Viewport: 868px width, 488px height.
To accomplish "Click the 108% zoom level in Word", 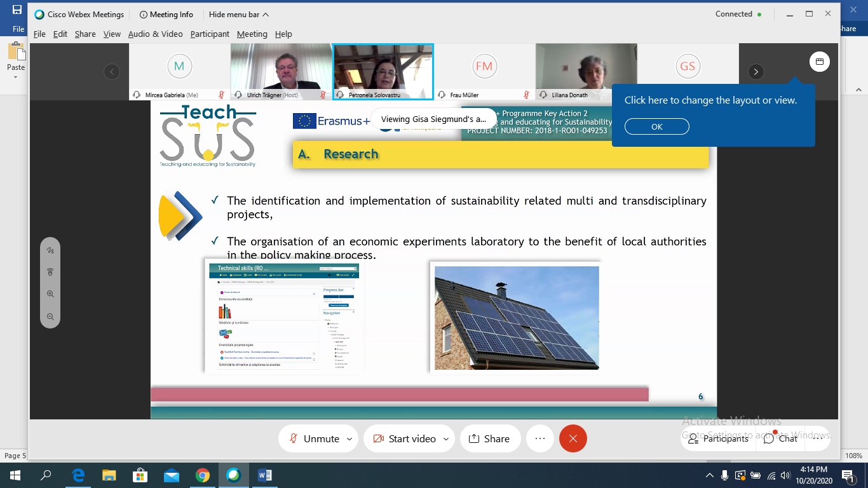I will [853, 456].
